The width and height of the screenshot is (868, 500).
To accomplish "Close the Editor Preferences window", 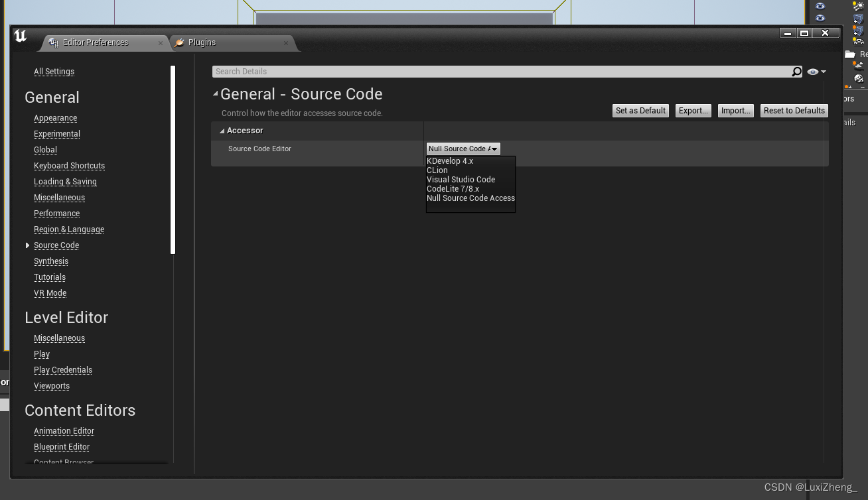I will click(x=825, y=33).
